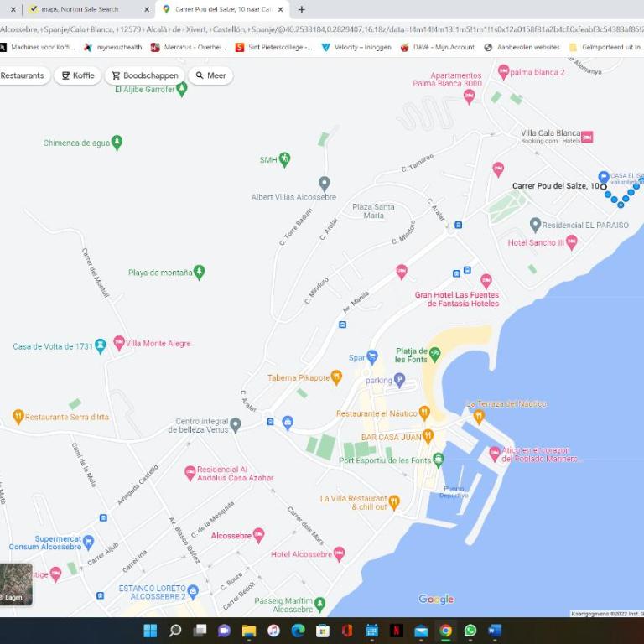644x644 pixels.
Task: Open Supermercat Consum Alcossebre pin
Action: [88, 543]
